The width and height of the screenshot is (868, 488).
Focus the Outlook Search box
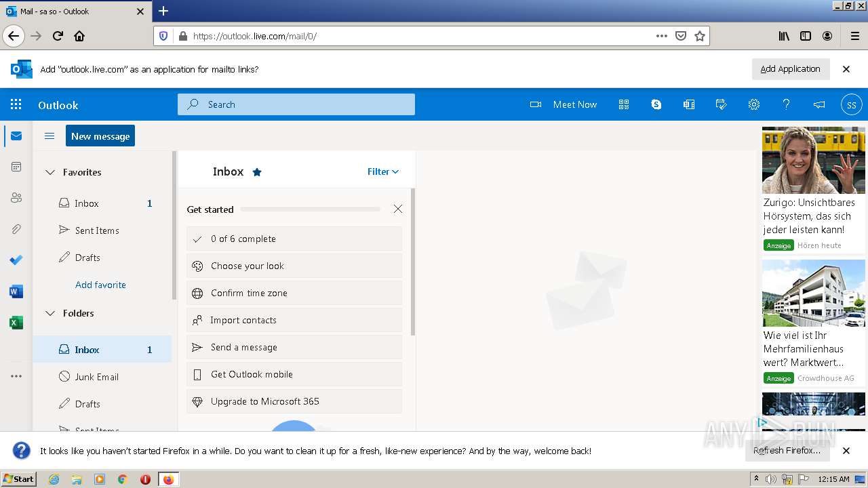(296, 104)
